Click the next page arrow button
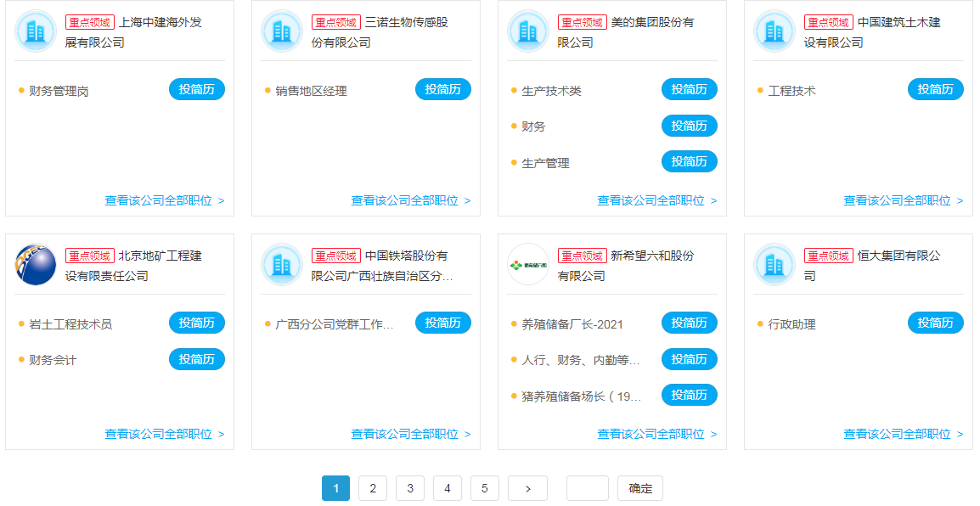Image resolution: width=980 pixels, height=506 pixels. (527, 488)
